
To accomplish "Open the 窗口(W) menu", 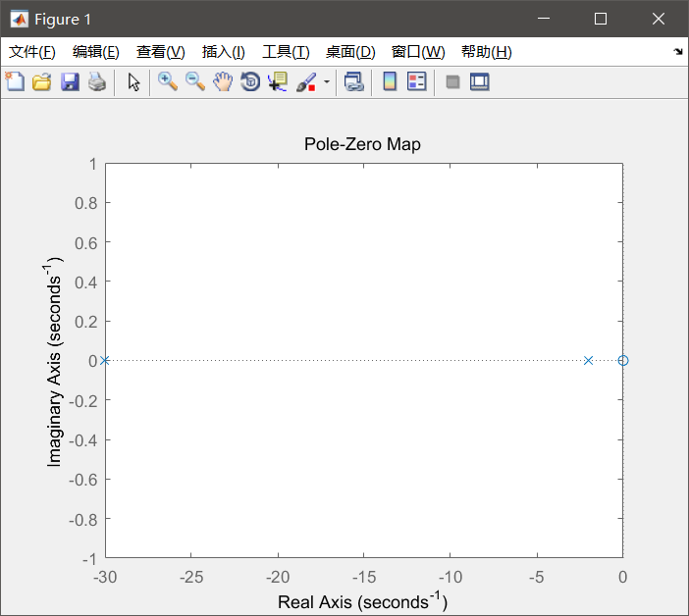I will click(x=418, y=52).
